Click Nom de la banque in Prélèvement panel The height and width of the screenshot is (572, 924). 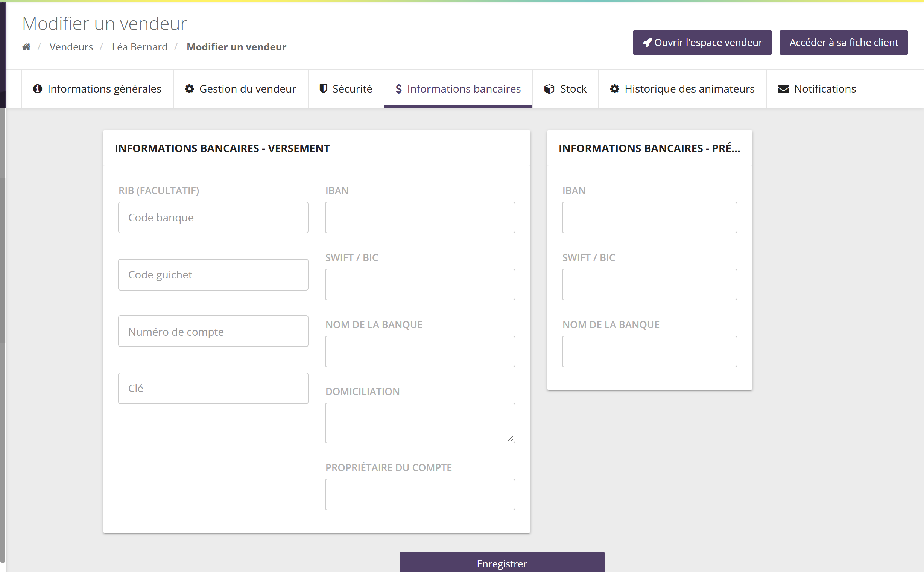click(x=649, y=351)
